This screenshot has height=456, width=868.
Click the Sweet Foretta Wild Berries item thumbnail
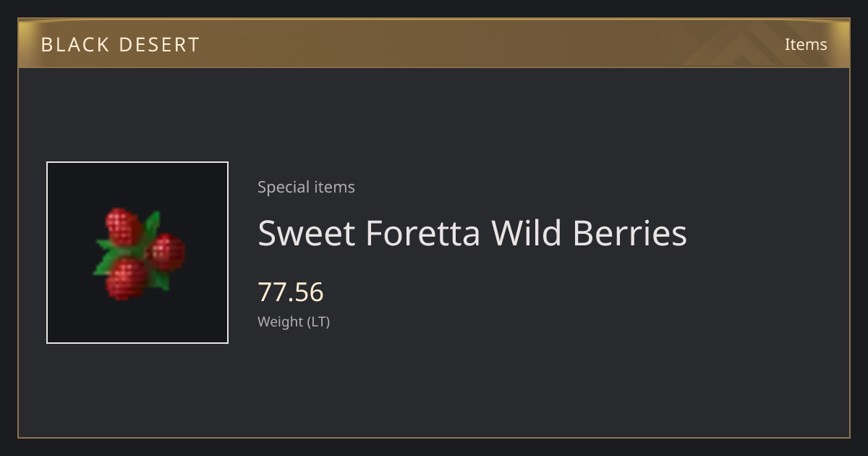[x=137, y=253]
